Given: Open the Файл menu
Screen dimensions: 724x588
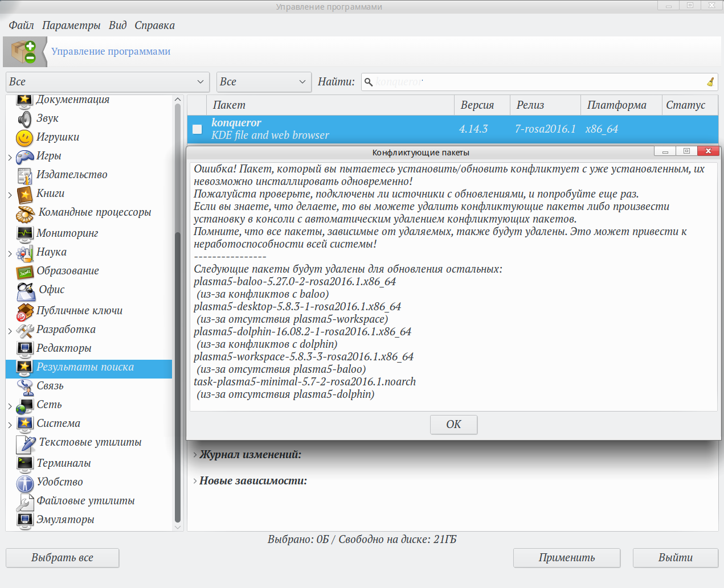Looking at the screenshot, I should coord(21,26).
